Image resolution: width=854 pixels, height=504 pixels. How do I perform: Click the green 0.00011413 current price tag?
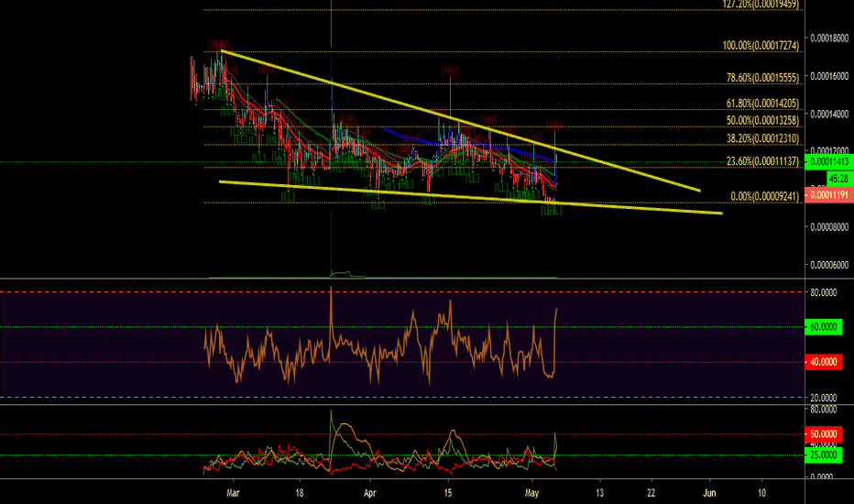click(829, 161)
